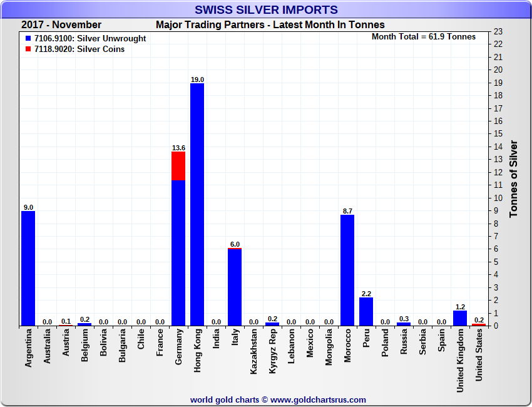The height and width of the screenshot is (407, 532).
Task: Open the www.goldchartsrus.com footer link
Action: [319, 399]
